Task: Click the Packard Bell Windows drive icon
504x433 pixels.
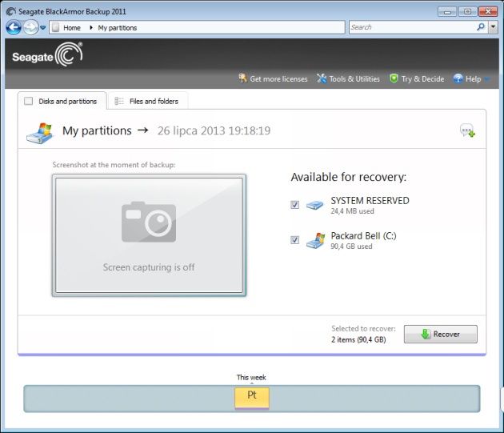Action: pyautogui.click(x=315, y=240)
